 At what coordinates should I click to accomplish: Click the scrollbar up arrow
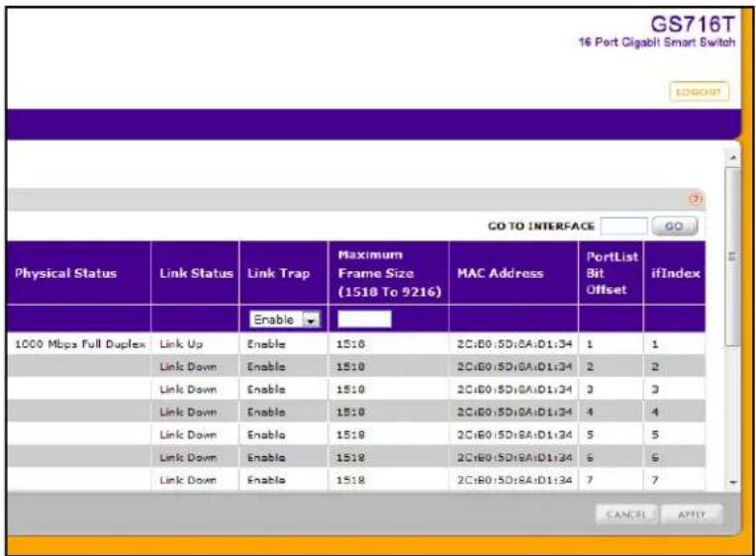pos(733,157)
